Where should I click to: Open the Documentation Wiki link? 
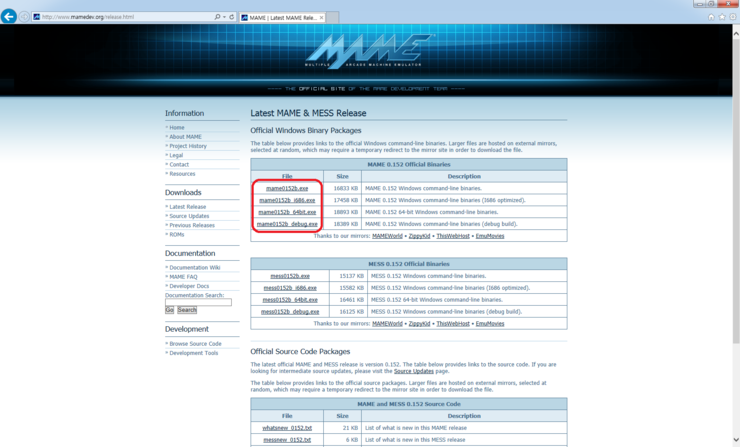click(194, 268)
